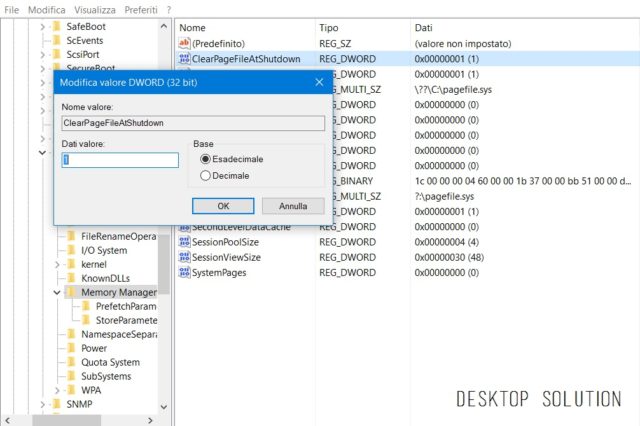Confirm the DWORD edit with OK

click(x=223, y=206)
